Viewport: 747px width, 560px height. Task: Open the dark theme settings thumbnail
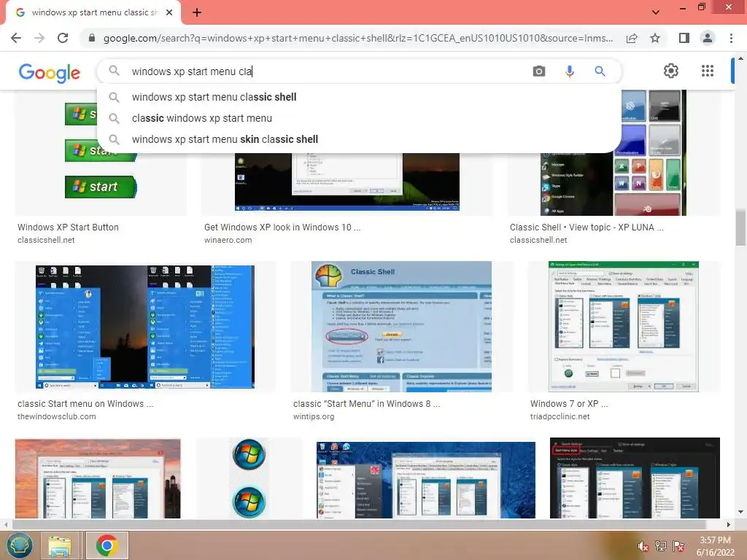pos(635,478)
